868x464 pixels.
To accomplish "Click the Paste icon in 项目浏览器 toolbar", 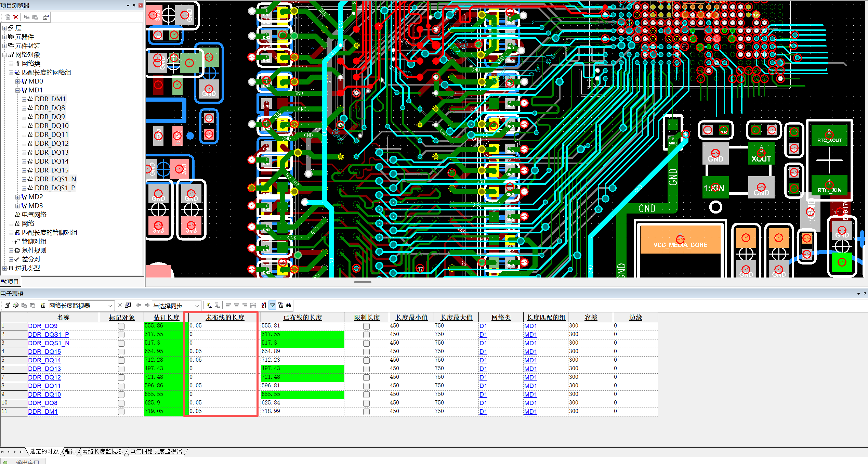I will click(x=35, y=17).
